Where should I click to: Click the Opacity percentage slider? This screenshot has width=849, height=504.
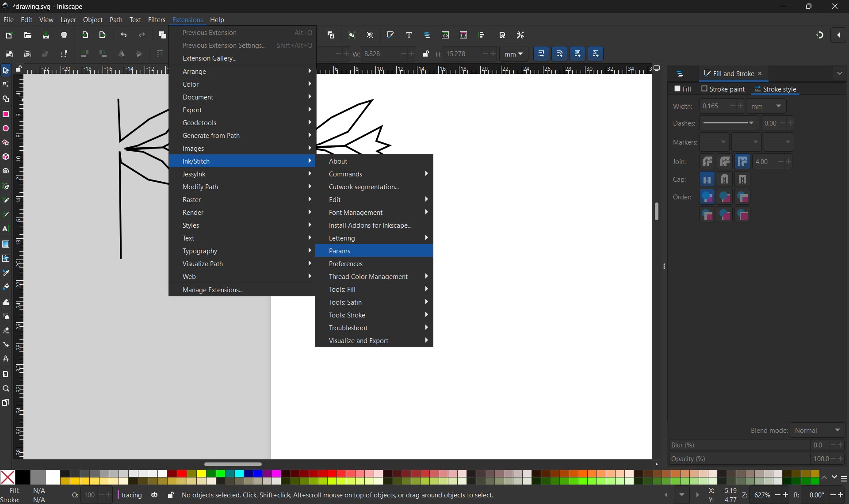click(x=740, y=459)
